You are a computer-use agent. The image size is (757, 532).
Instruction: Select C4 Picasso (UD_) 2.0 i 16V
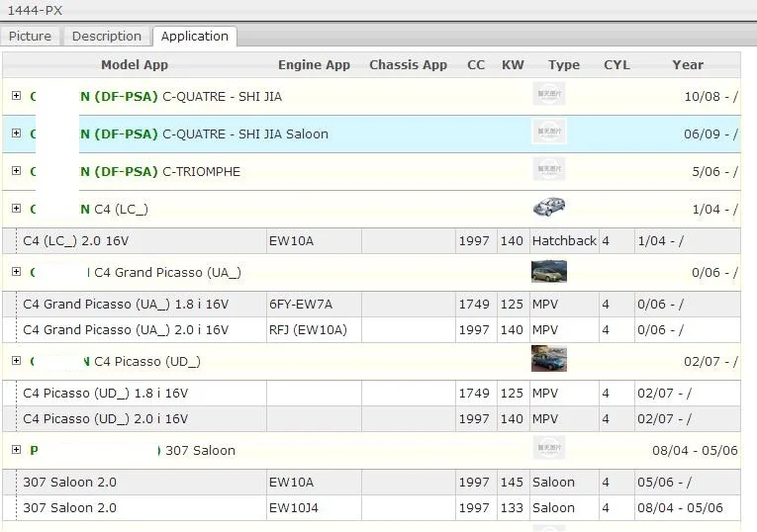pyautogui.click(x=371, y=418)
